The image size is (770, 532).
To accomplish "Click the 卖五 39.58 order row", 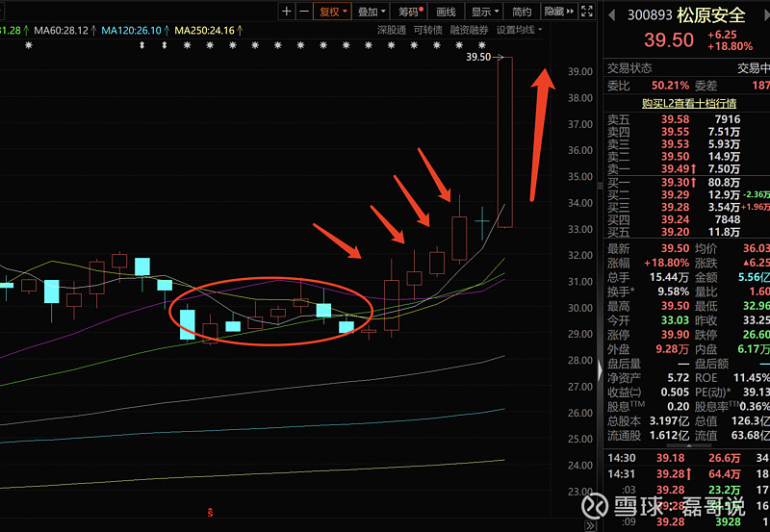I will (687, 119).
